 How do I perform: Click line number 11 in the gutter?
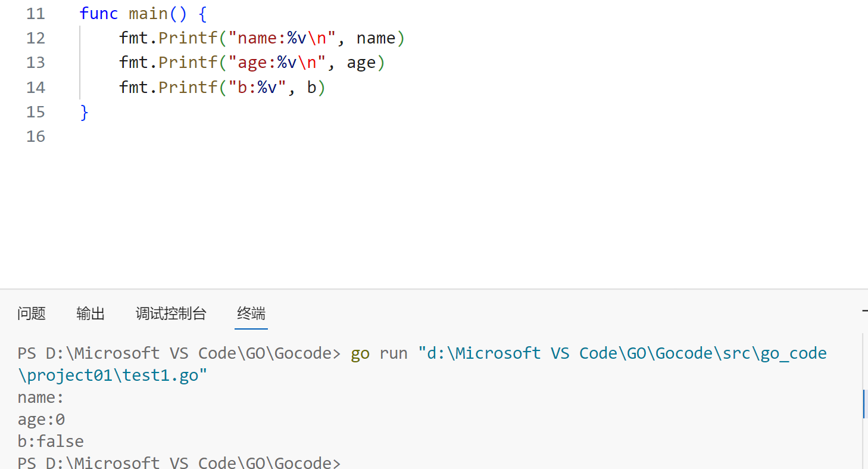click(36, 13)
